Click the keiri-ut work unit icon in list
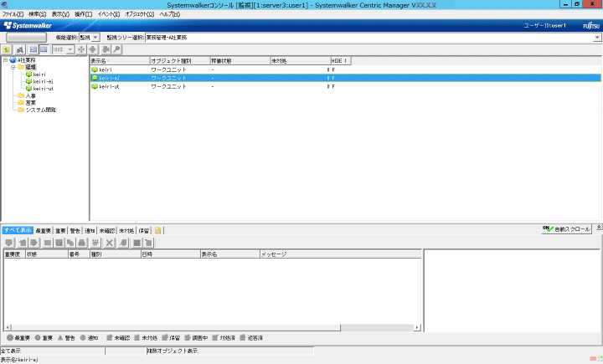The image size is (603, 364). click(x=95, y=86)
